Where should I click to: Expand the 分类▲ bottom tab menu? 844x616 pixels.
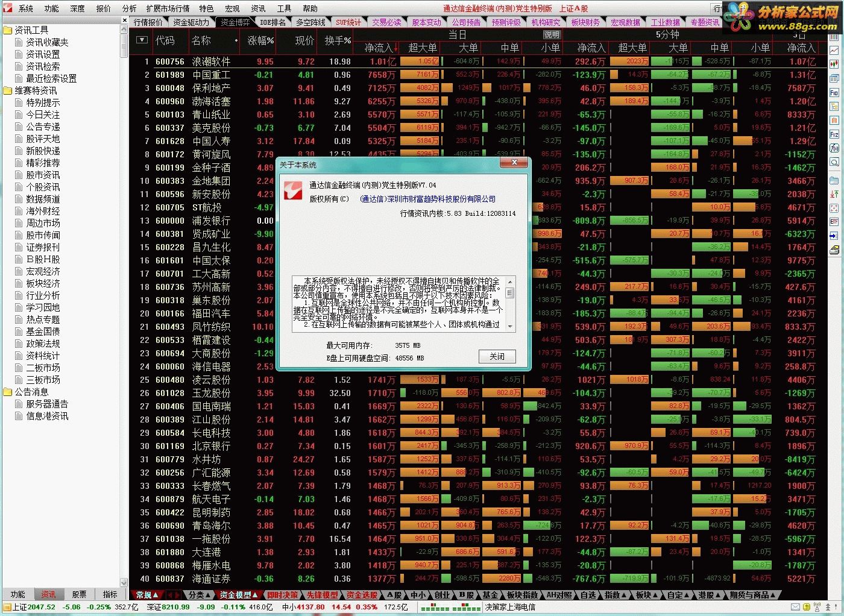click(x=201, y=595)
